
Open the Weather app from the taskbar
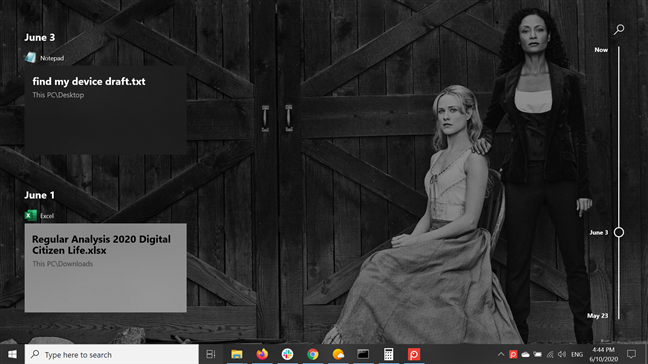pos(338,354)
